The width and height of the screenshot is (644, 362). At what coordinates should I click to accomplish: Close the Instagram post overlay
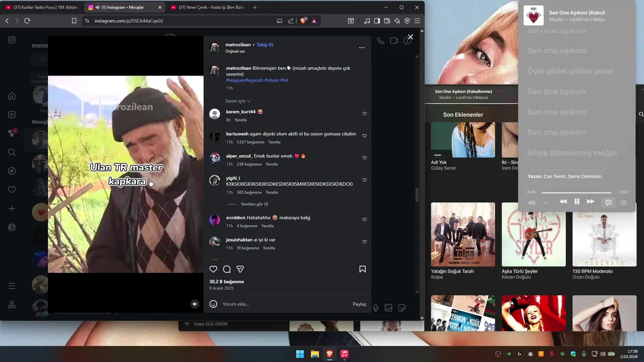pyautogui.click(x=411, y=37)
